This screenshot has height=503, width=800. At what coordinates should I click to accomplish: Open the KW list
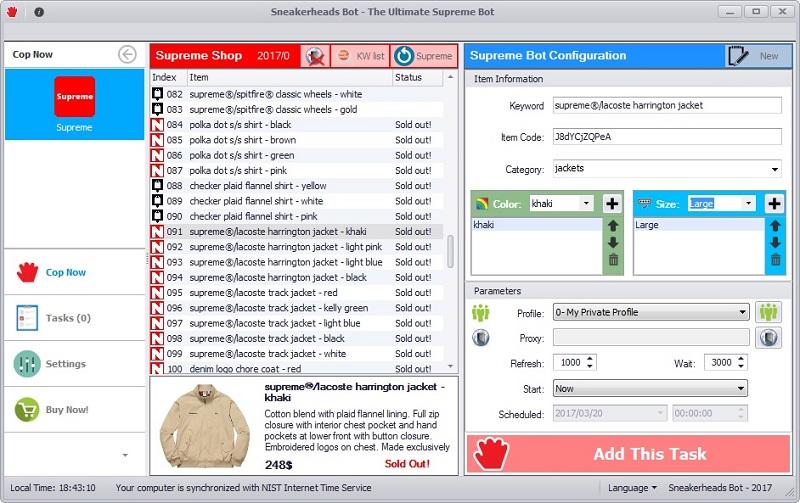(x=361, y=56)
